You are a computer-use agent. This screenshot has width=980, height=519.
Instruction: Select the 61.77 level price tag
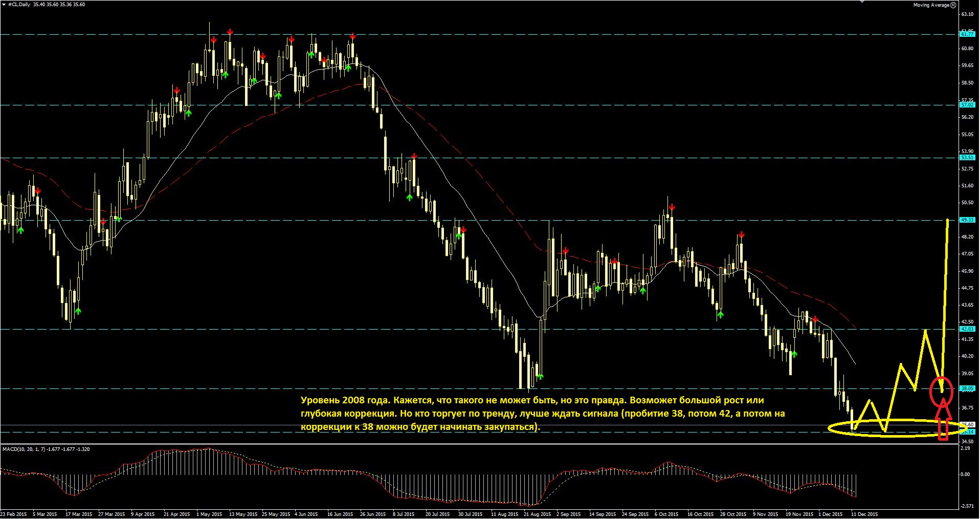tap(967, 34)
